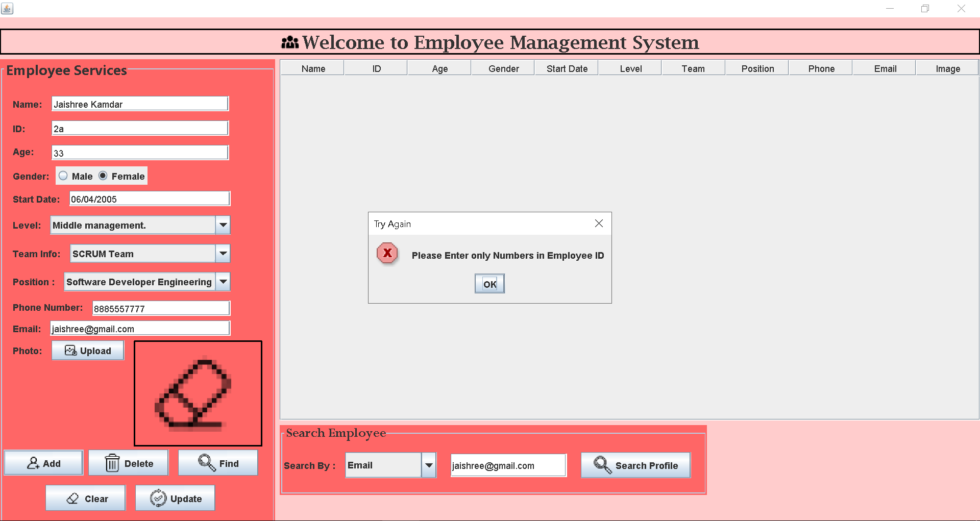Click the Add employee person icon
Viewport: 980px width, 521px height.
pos(33,462)
